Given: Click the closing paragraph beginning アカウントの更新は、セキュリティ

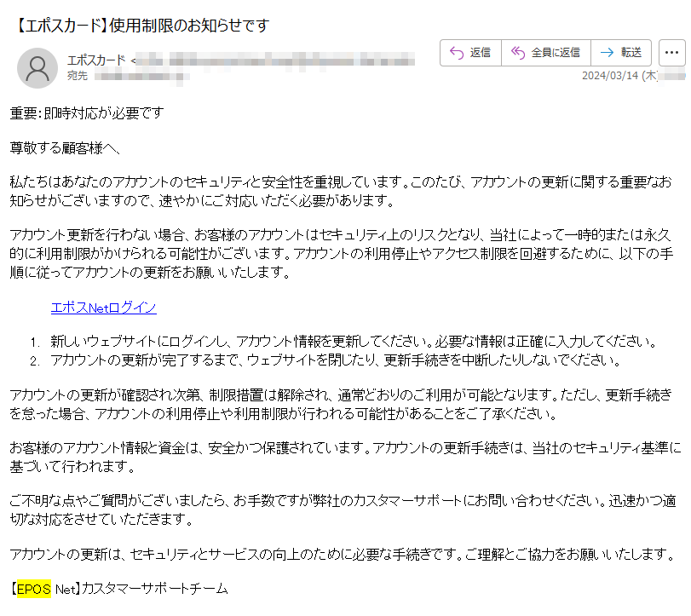Looking at the screenshot, I should point(342,554).
